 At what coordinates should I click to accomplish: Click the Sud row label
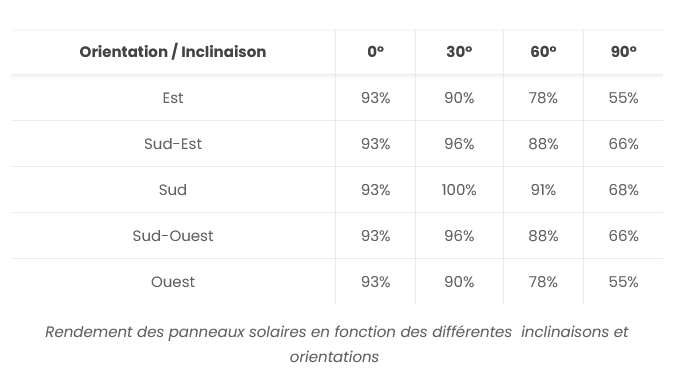(173, 190)
